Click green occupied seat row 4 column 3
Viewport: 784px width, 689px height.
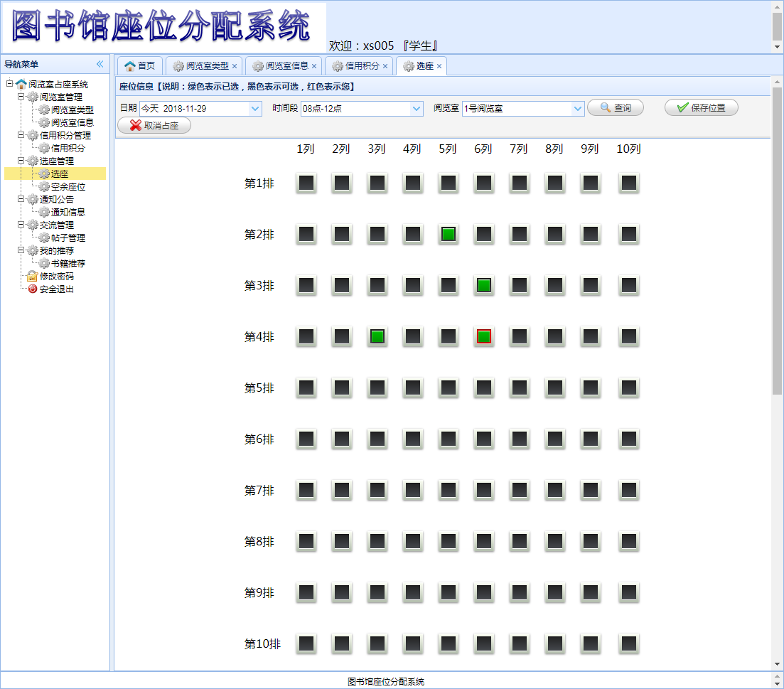(x=377, y=336)
